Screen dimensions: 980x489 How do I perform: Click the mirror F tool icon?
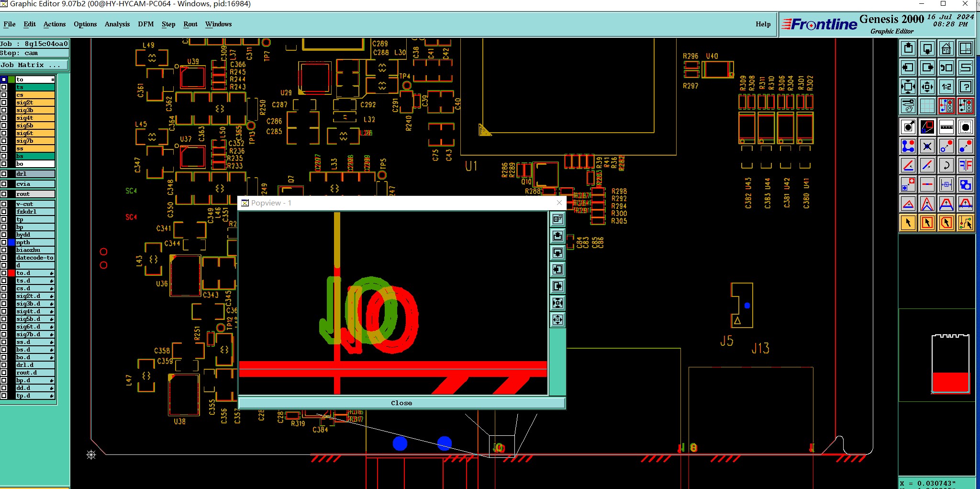pos(966,165)
